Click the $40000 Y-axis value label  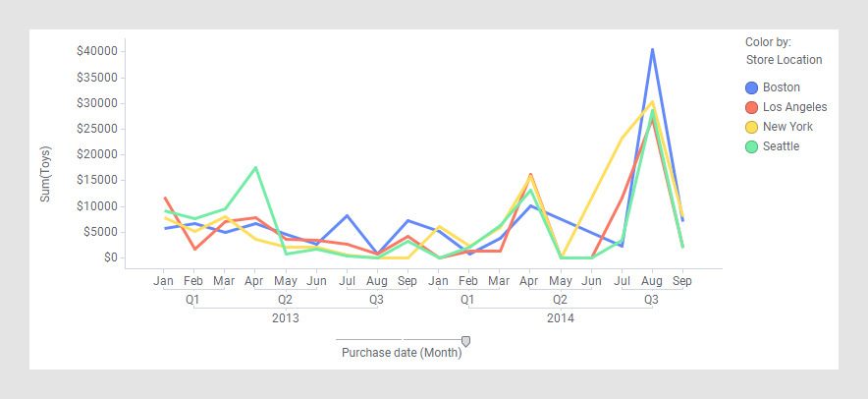97,51
